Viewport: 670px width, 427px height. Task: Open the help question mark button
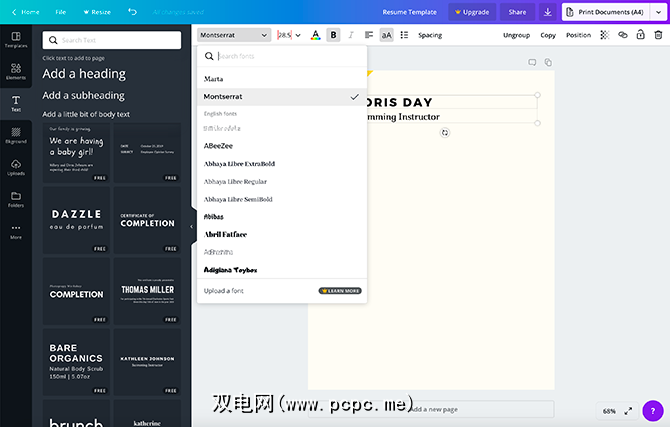(652, 411)
